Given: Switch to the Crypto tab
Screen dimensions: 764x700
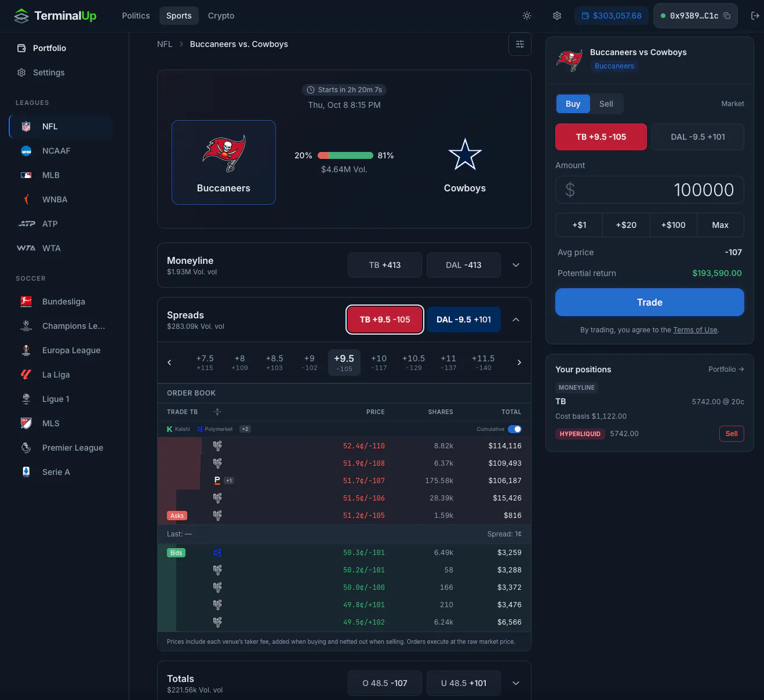Looking at the screenshot, I should [x=221, y=16].
